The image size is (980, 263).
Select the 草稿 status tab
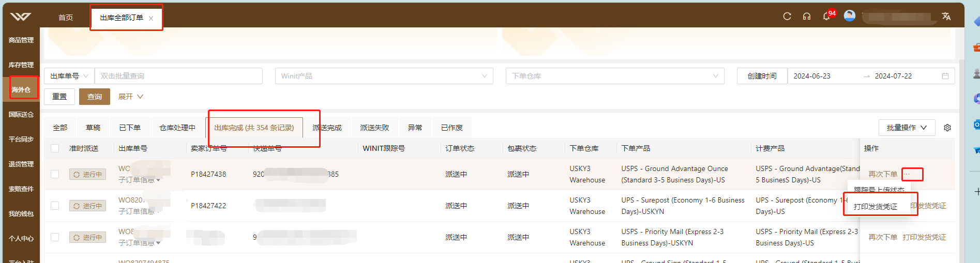93,128
